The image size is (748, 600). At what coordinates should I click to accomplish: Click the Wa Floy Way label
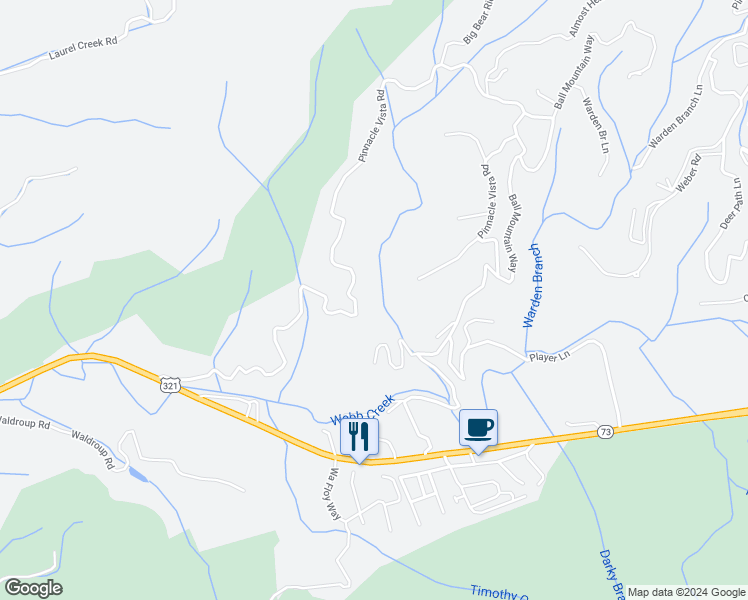pyautogui.click(x=332, y=493)
